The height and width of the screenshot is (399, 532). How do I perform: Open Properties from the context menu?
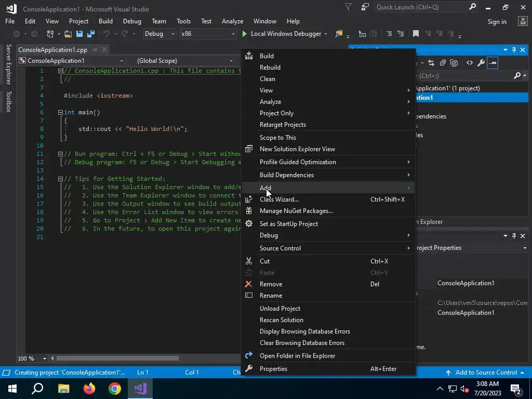tap(328, 369)
